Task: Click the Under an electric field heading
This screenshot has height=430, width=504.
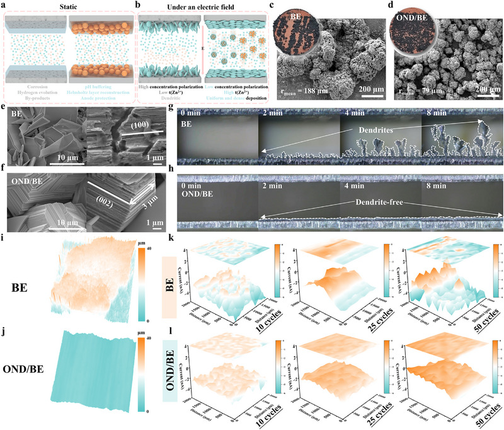Action: click(x=200, y=7)
